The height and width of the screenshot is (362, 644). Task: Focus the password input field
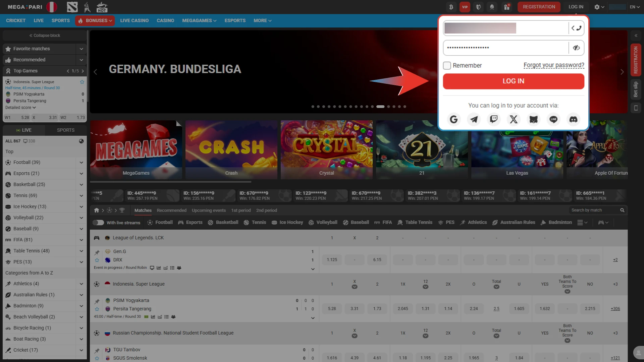coord(506,48)
